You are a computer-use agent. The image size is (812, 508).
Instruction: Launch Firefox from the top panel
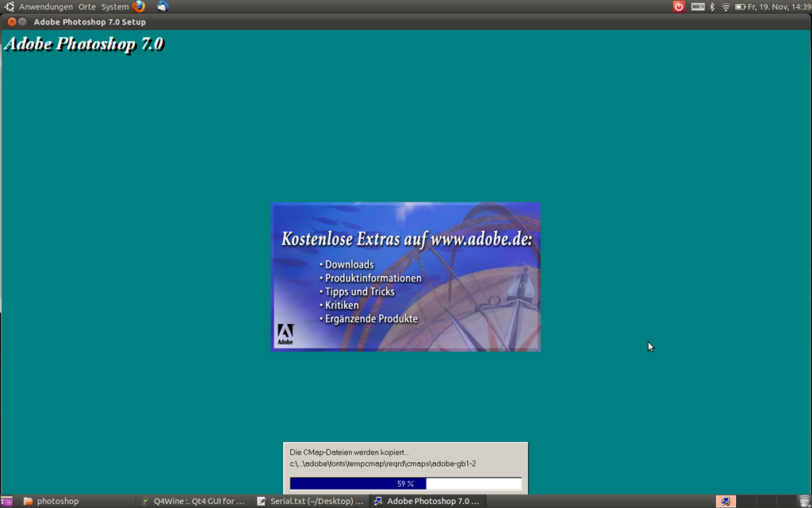coord(139,6)
